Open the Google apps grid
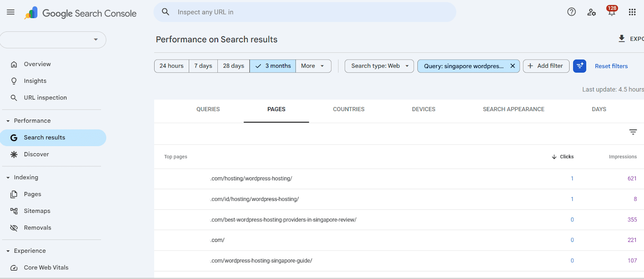Image resolution: width=644 pixels, height=279 pixels. pos(632,12)
